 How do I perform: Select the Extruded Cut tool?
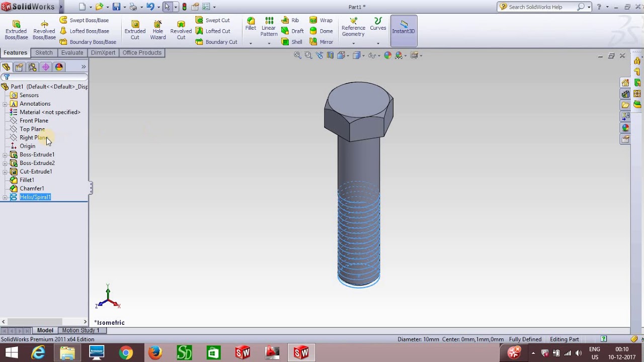tap(135, 30)
